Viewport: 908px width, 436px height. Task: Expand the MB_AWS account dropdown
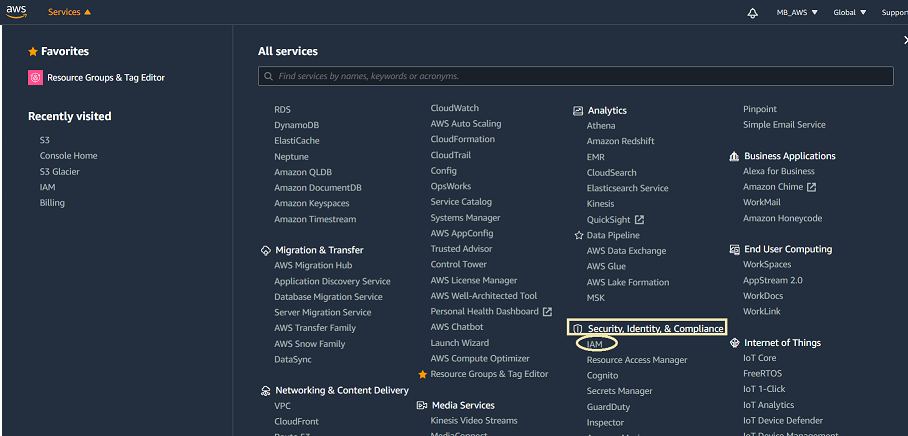point(797,13)
